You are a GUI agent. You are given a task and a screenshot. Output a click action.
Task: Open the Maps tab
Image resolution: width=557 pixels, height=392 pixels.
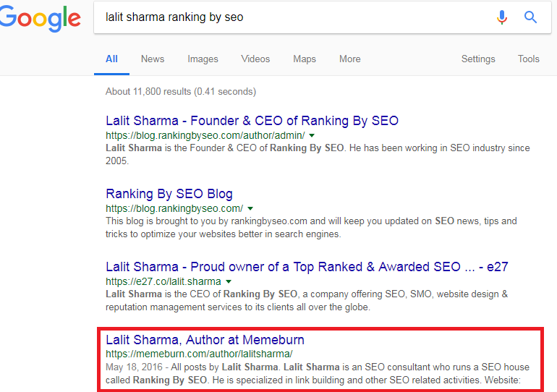(x=305, y=59)
